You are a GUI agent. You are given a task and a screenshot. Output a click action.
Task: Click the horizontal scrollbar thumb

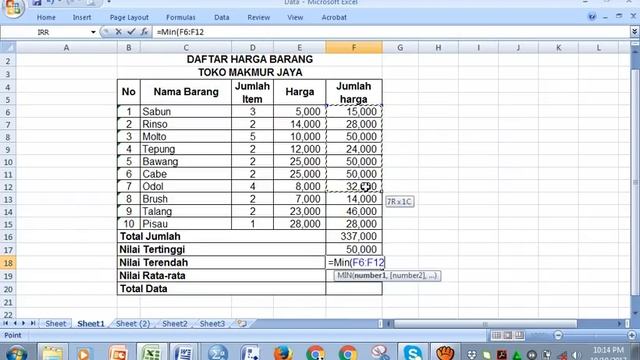tap(486, 324)
